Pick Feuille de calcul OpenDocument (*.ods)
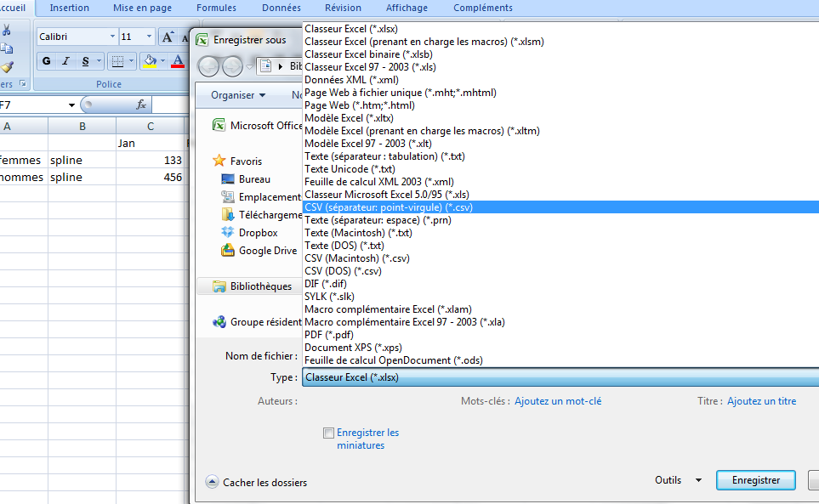Screen dimensions: 819x504 pos(560,360)
